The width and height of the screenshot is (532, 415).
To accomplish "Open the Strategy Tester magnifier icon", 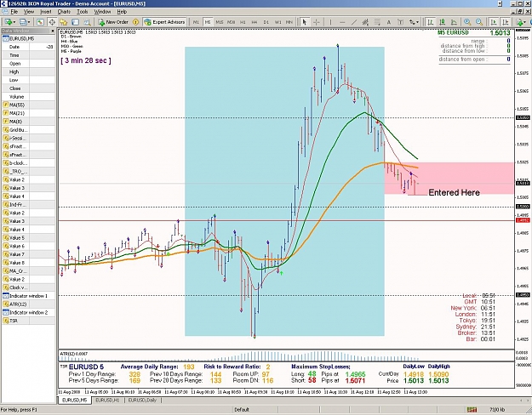I will pyautogui.click(x=87, y=22).
